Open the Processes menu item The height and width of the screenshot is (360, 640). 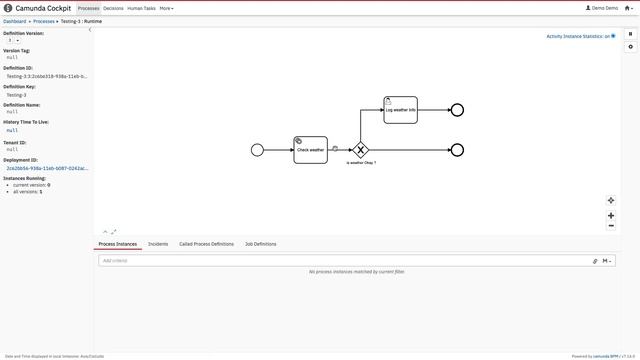[x=89, y=8]
